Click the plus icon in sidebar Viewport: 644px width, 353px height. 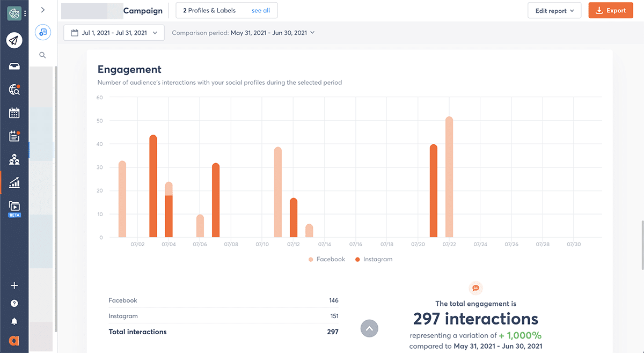(14, 285)
